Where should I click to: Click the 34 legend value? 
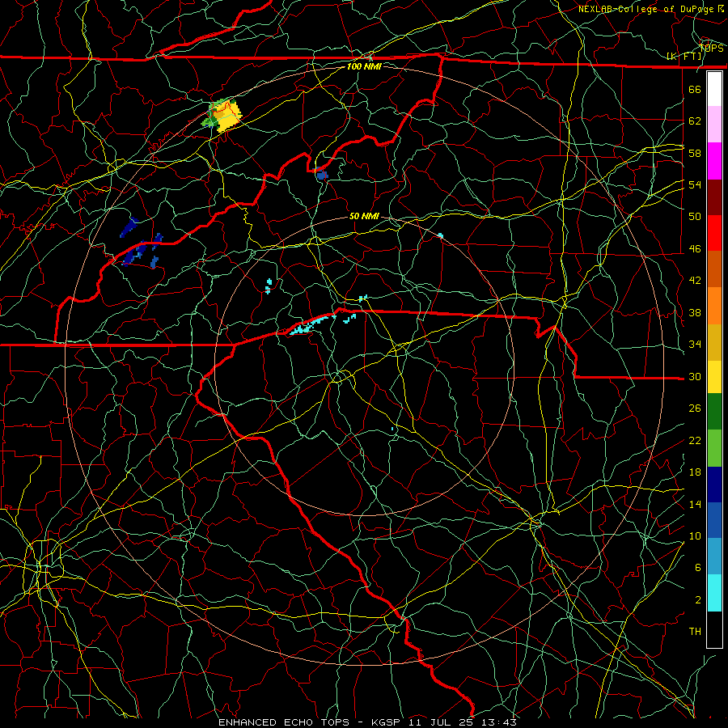tap(695, 345)
